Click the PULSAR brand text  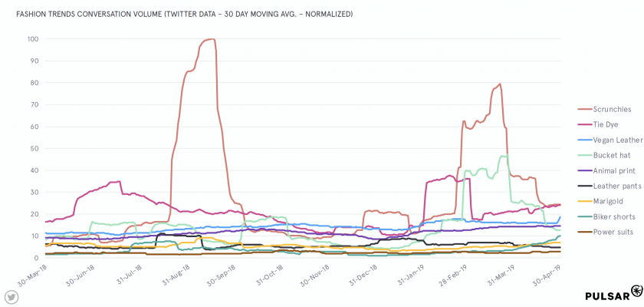click(x=606, y=295)
